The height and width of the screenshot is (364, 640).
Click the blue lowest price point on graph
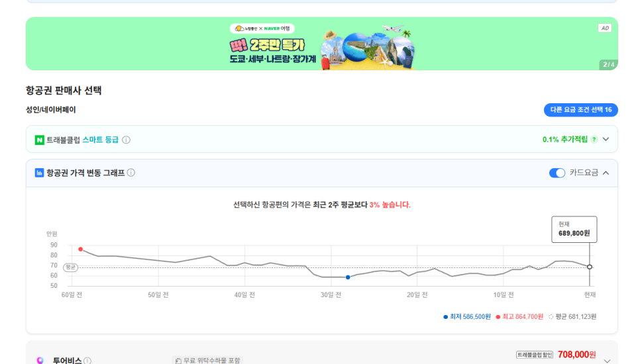348,277
